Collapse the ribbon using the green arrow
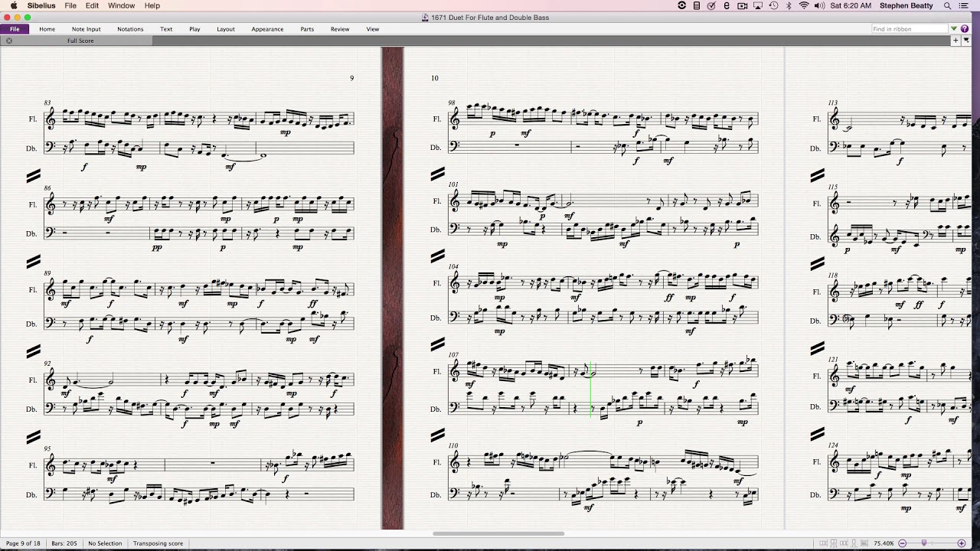Screen dimensions: 980x551 954,28
